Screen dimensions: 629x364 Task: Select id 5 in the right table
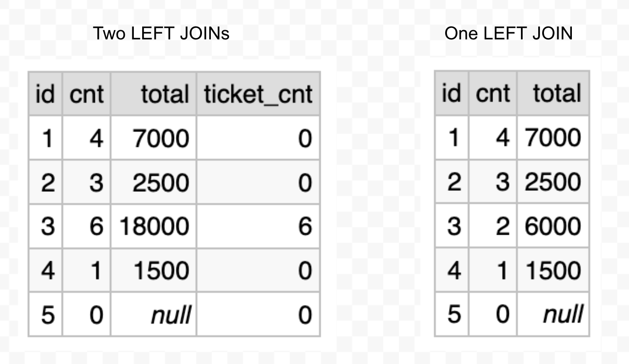coord(454,314)
